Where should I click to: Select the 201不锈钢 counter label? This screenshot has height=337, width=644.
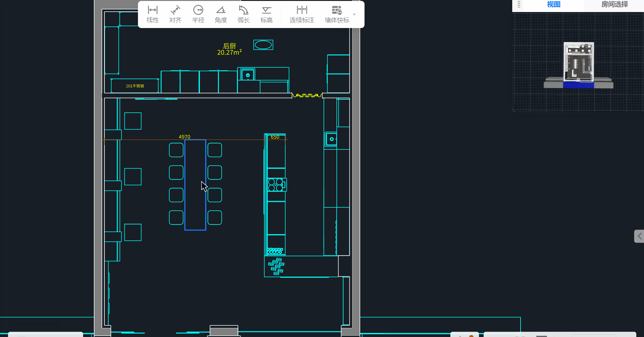click(x=135, y=86)
